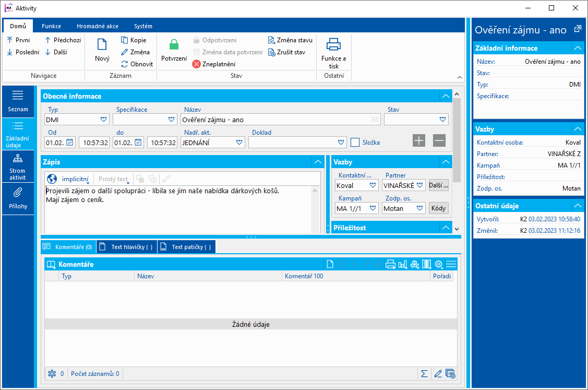Open the Od date calendar picker
The width and height of the screenshot is (588, 390).
point(70,142)
